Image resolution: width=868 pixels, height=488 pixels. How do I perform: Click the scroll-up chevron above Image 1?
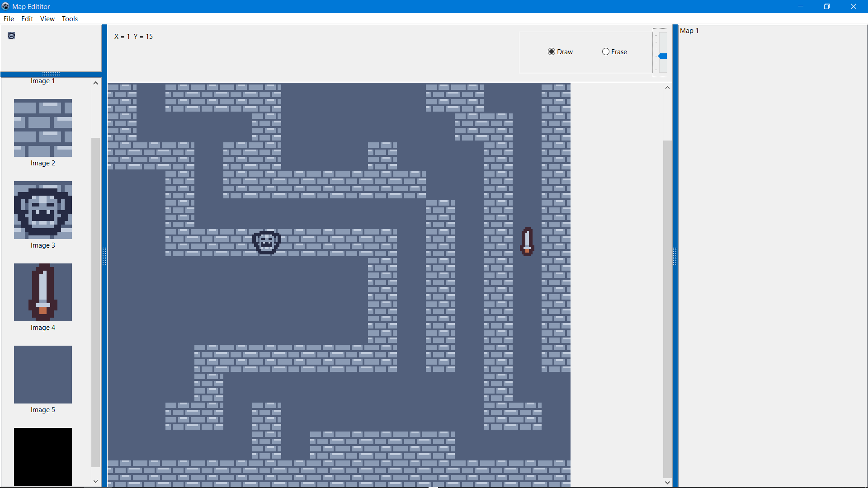click(x=95, y=83)
